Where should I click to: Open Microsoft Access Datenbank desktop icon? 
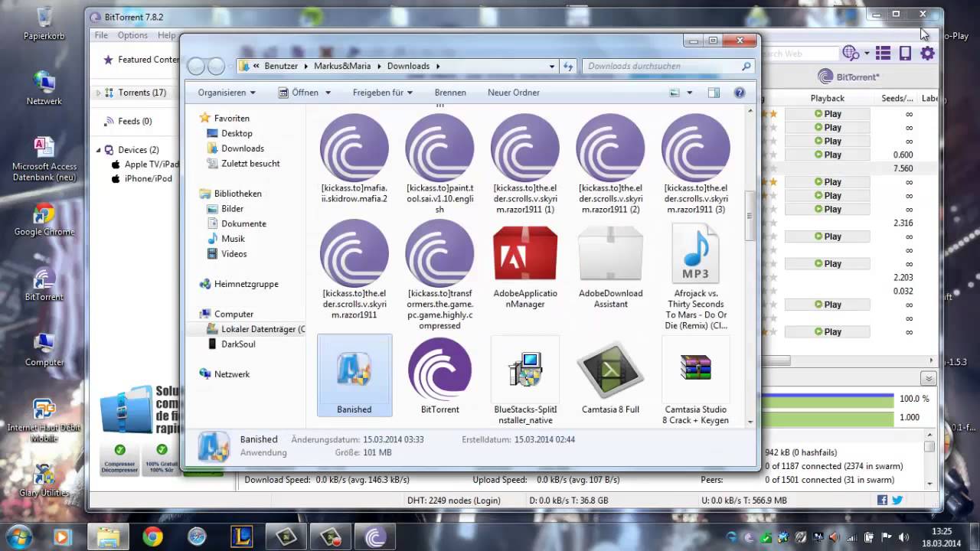pyautogui.click(x=44, y=159)
